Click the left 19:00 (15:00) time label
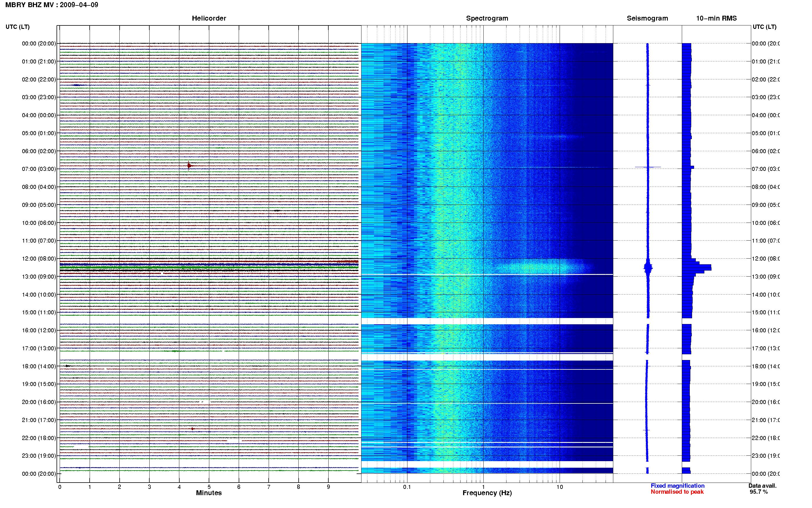The height and width of the screenshot is (508, 812). 39,384
